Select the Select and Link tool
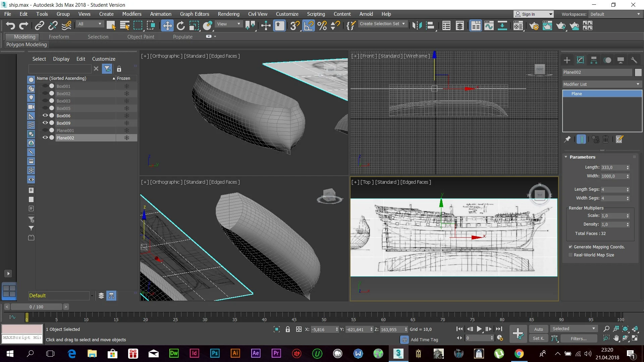 (40, 26)
